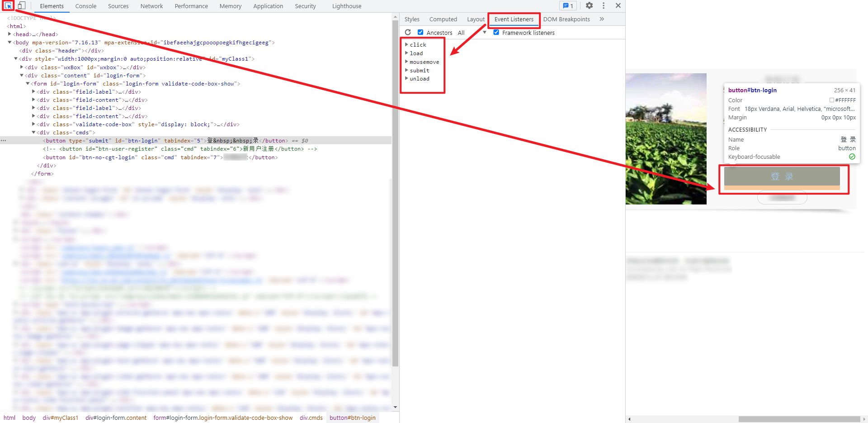Open DevTools settings gear
The image size is (868, 423).
(589, 6)
